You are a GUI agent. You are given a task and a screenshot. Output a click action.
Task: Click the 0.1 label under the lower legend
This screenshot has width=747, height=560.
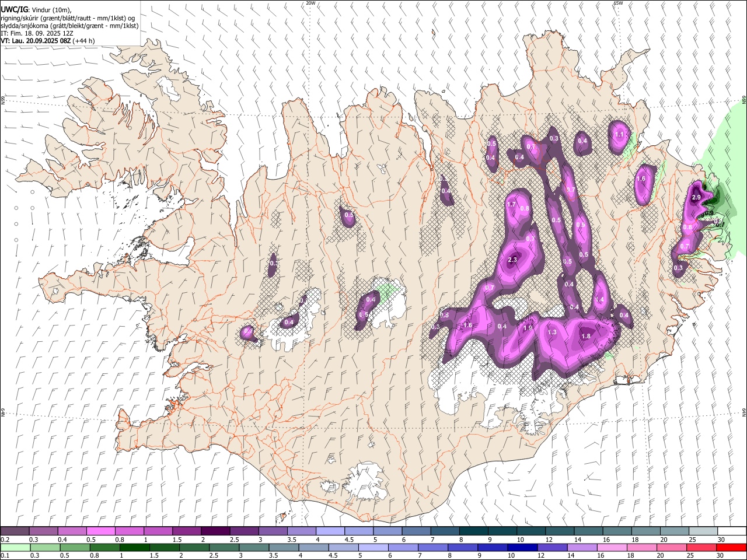point(4,555)
